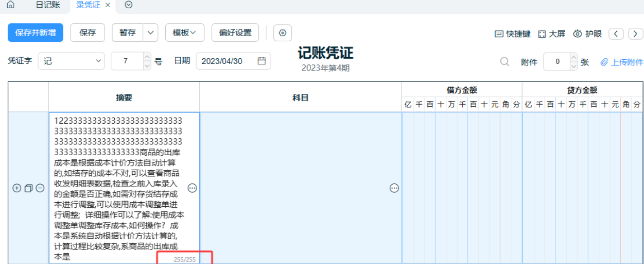Add a voucher row with plus icon
644x264 pixels.
(17, 188)
